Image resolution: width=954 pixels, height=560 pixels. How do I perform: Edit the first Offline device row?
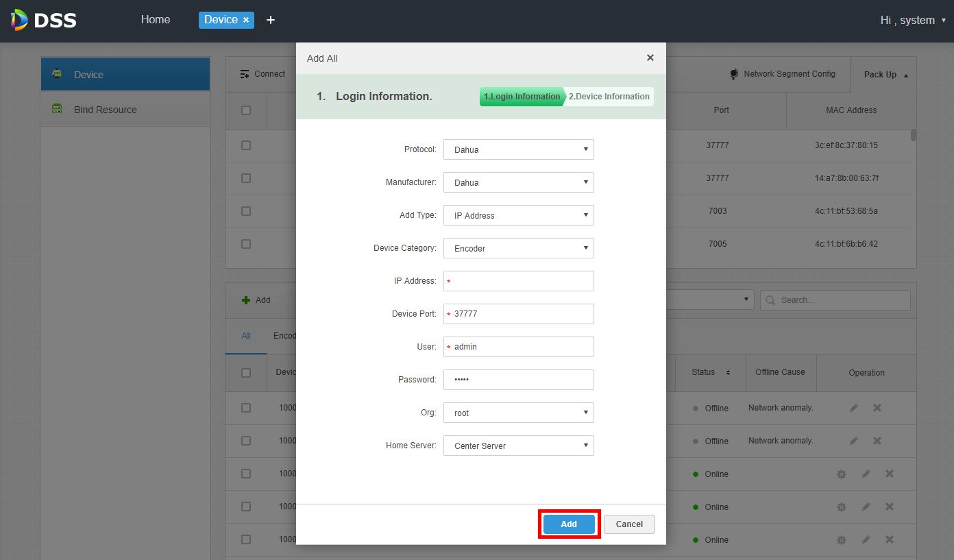[x=854, y=408]
